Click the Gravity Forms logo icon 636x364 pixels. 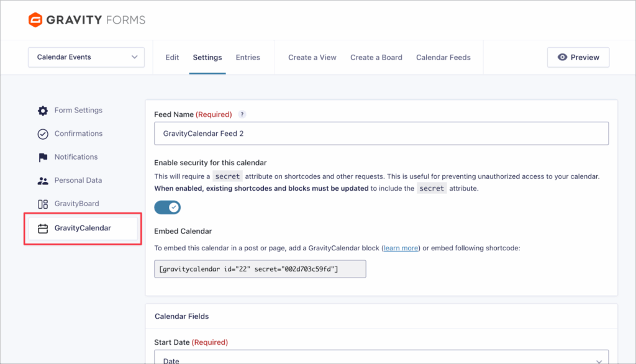pyautogui.click(x=35, y=19)
